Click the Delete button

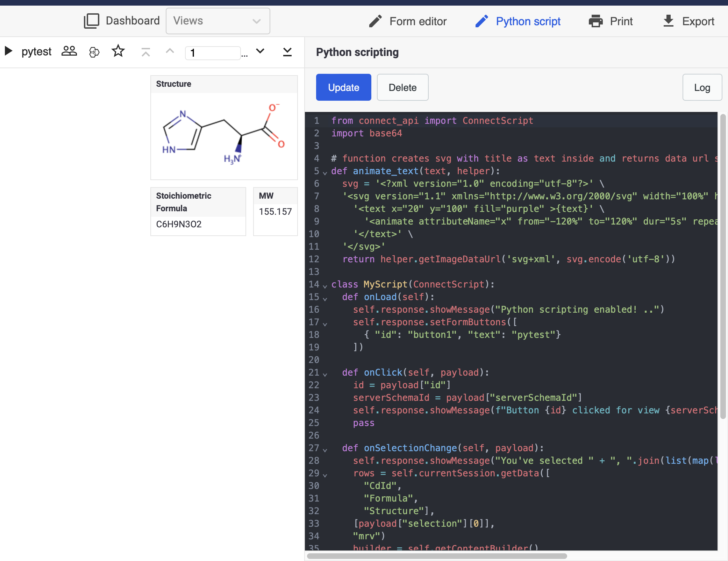point(402,87)
